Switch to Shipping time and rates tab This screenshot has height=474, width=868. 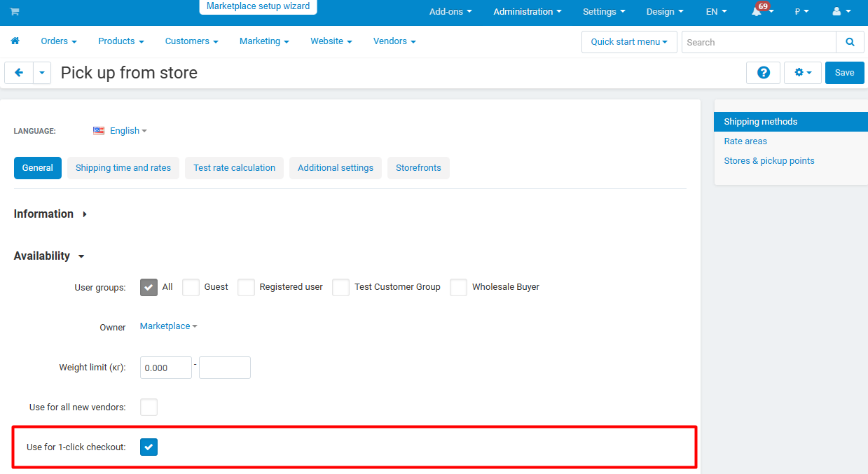coord(123,168)
